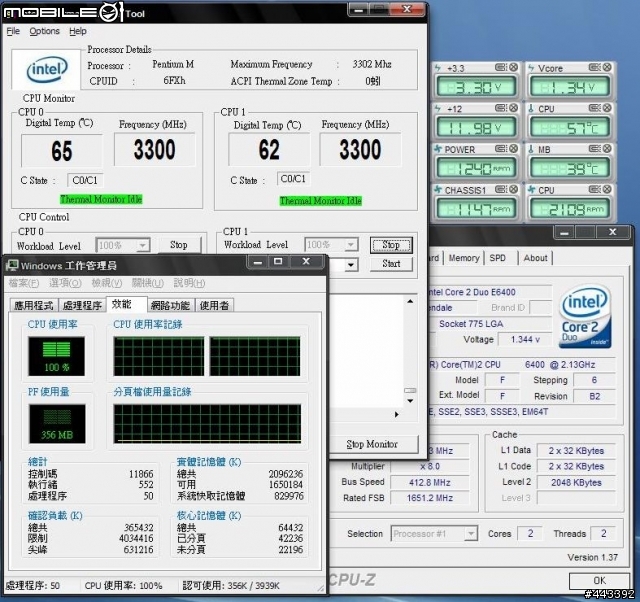The width and height of the screenshot is (640, 602).
Task: Click the fan icon on POWER widget
Action: click(x=438, y=149)
